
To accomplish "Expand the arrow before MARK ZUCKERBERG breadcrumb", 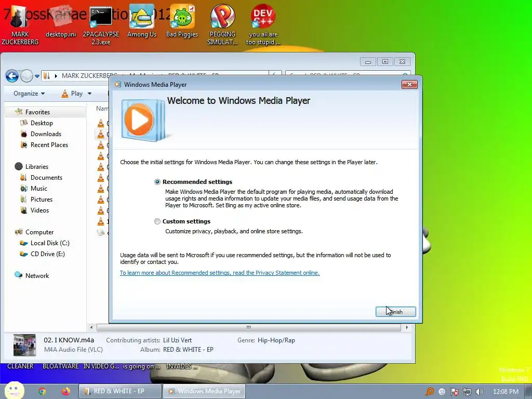I will point(56,76).
